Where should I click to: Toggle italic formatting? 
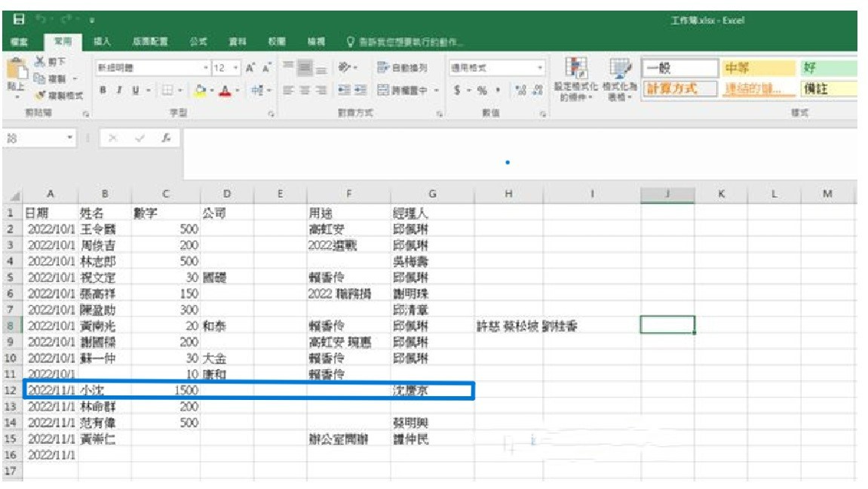[118, 90]
